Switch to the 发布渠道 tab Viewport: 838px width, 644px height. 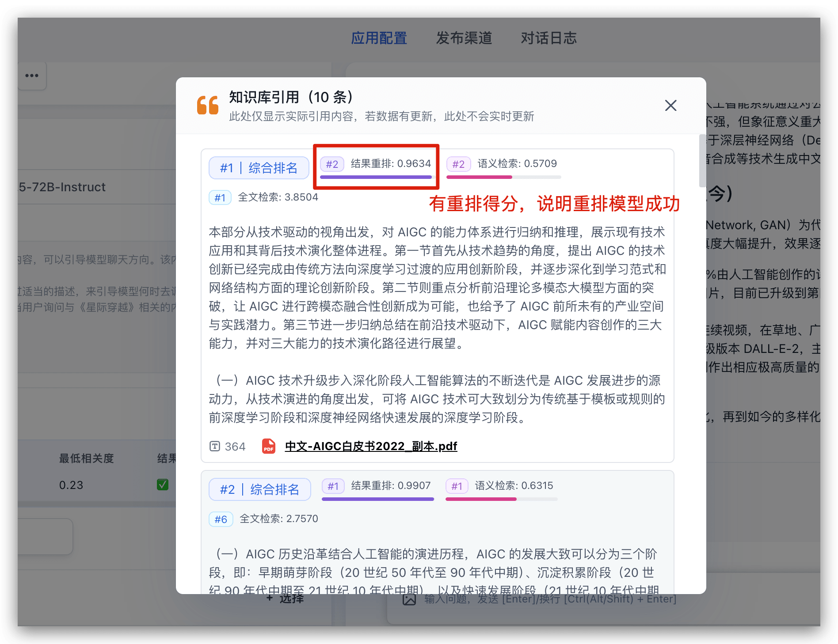(464, 38)
